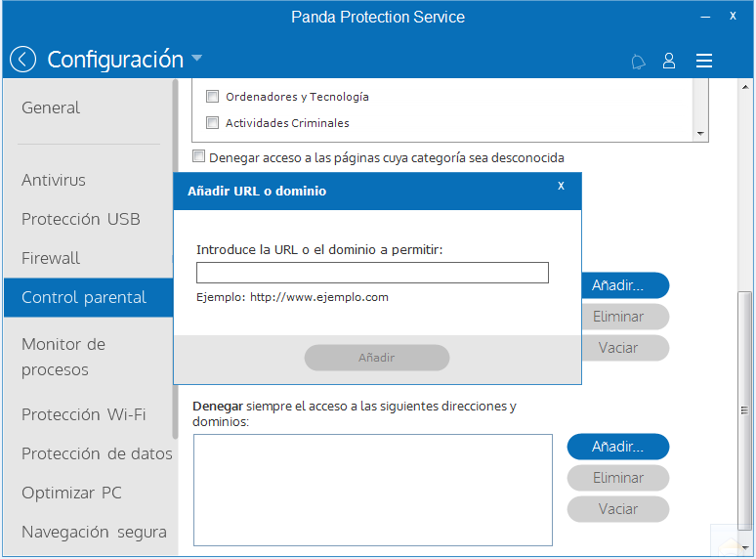The height and width of the screenshot is (559, 756).
Task: Open the notifications bell icon
Action: [638, 62]
